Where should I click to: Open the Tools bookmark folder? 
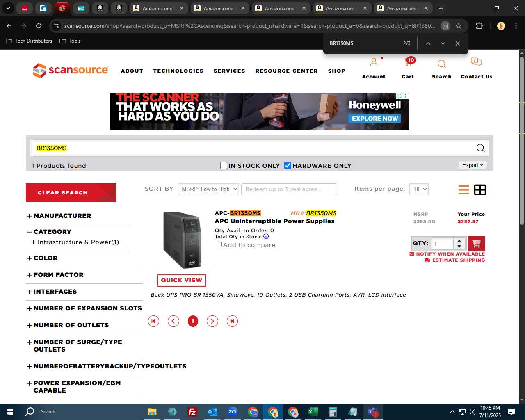pyautogui.click(x=70, y=41)
